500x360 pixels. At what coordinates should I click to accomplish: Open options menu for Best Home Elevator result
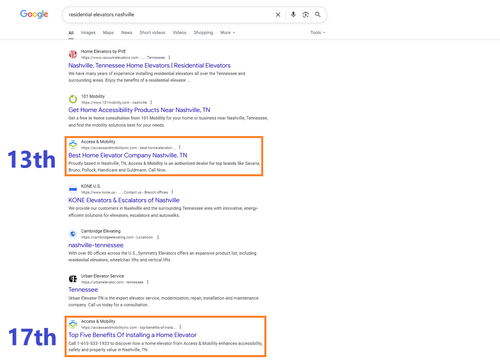180,147
